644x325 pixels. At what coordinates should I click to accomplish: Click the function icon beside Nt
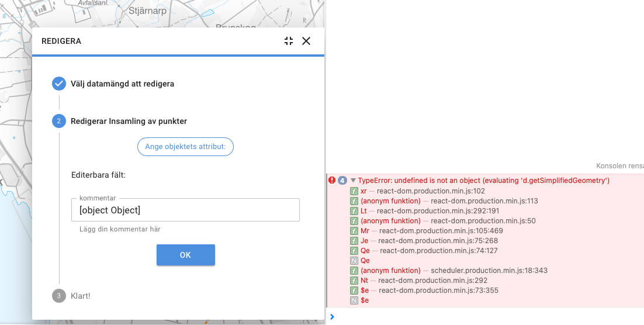[x=354, y=281]
